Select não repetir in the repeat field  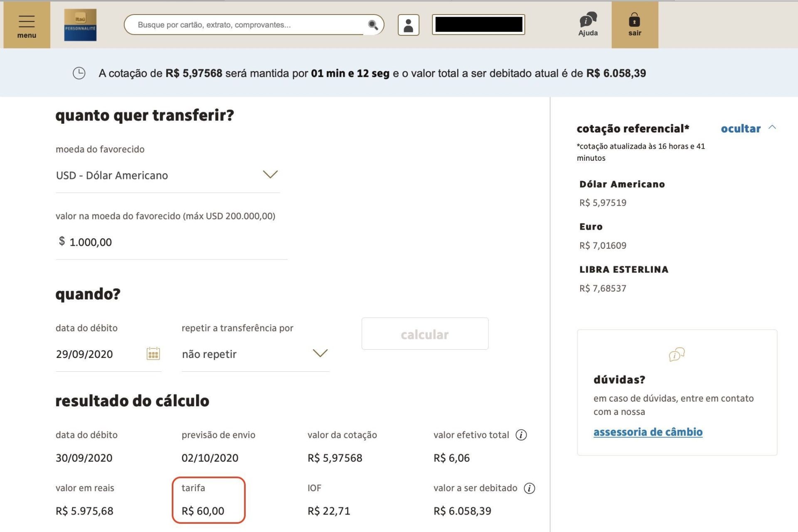click(x=209, y=354)
